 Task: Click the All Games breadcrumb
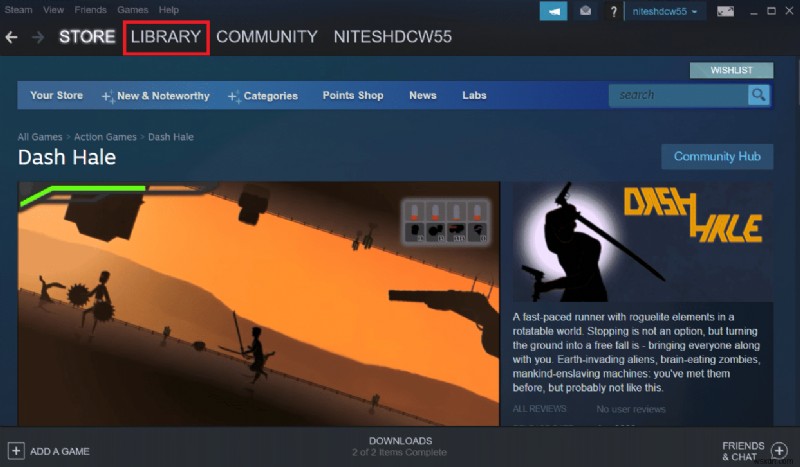tap(40, 137)
